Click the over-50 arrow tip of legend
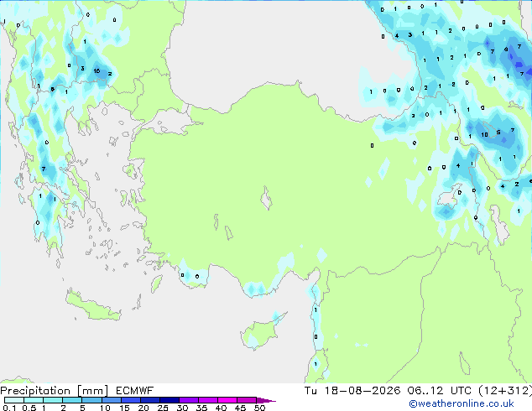This screenshot has width=532, height=411. click(266, 400)
